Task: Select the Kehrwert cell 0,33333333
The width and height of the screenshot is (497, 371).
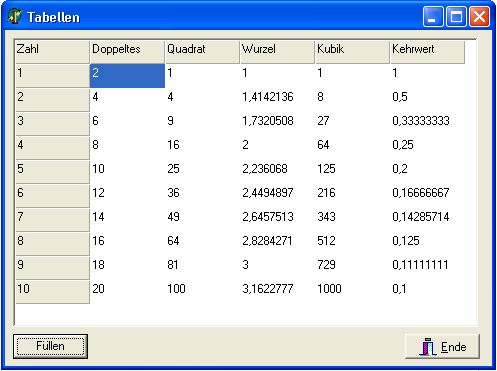Action: pos(427,124)
